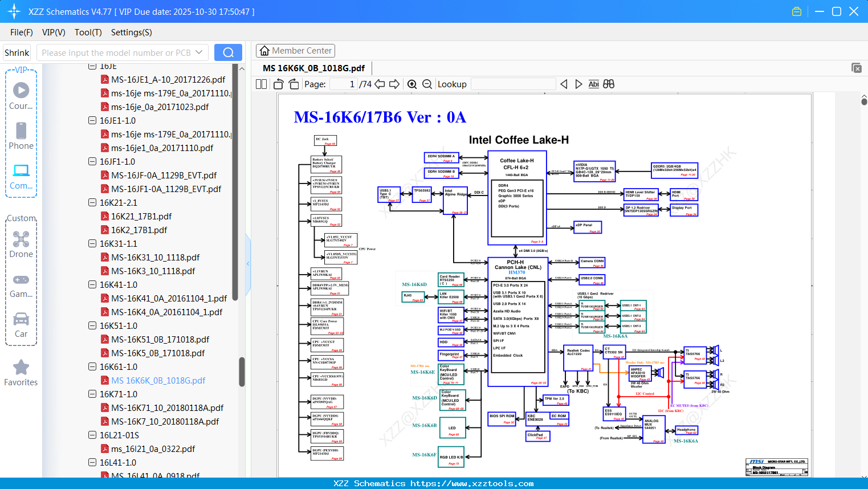
Task: Go to next page arrow
Action: (x=394, y=84)
